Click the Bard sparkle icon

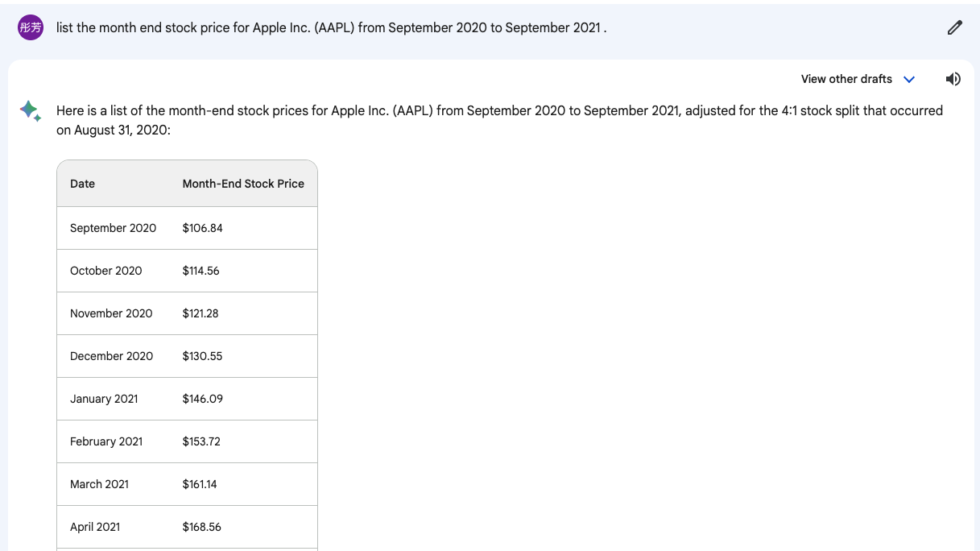tap(31, 111)
